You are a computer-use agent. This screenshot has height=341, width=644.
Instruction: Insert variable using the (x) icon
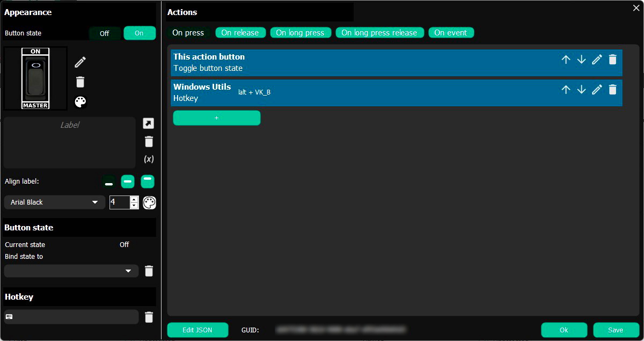point(149,159)
